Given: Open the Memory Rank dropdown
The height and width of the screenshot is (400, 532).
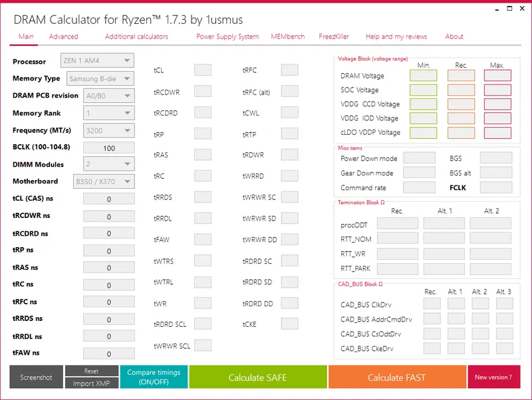Looking at the screenshot, I should (x=109, y=113).
